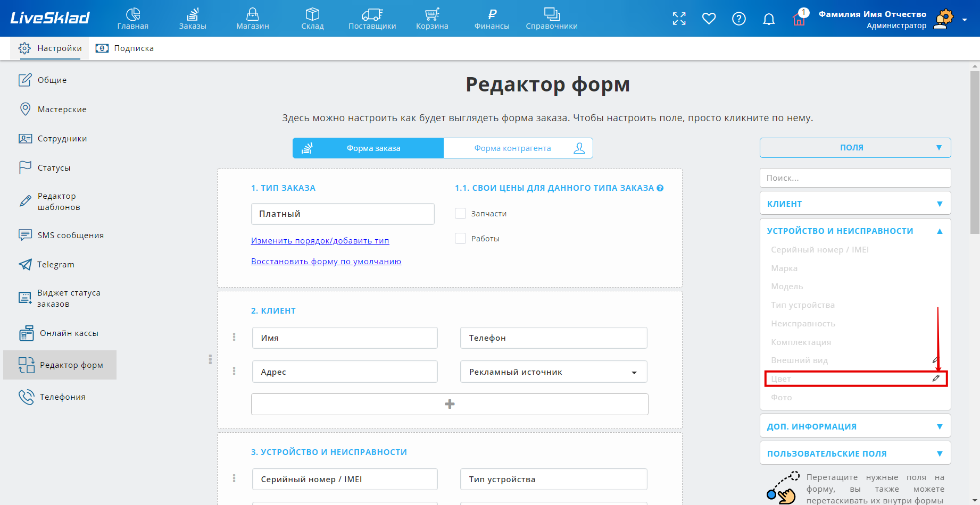980x505 pixels.
Task: Click the Телефон field
Action: [x=553, y=338]
